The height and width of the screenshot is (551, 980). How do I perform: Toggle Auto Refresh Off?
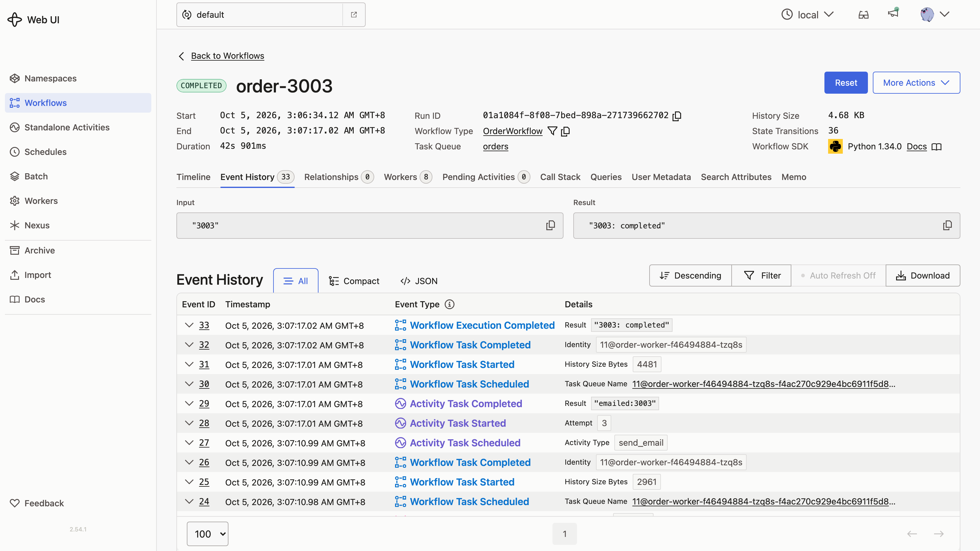click(838, 275)
